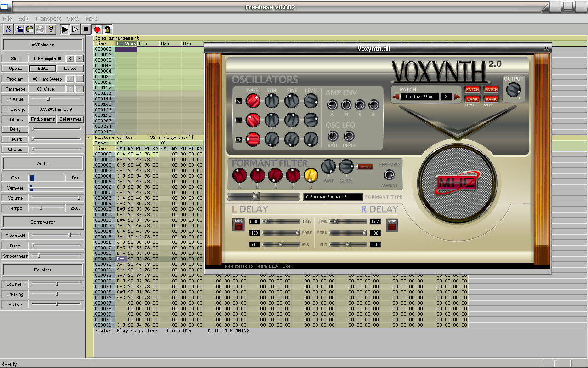Collapse the Pattern editor using its arrow
This screenshot has width=588, height=368.
tap(90, 138)
